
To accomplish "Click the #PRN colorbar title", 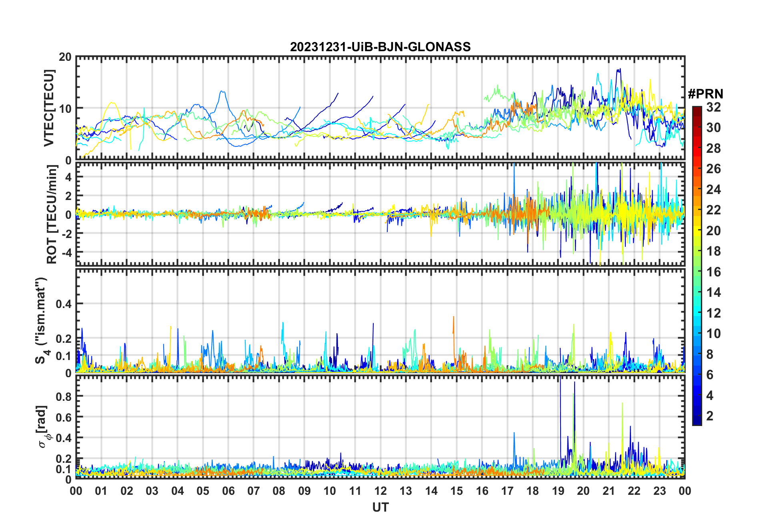I will 705,94.
